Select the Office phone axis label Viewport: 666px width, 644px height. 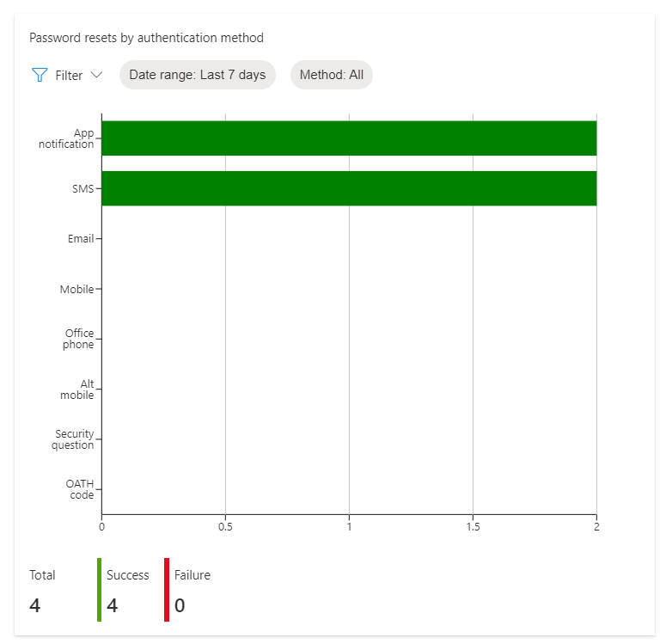78,339
